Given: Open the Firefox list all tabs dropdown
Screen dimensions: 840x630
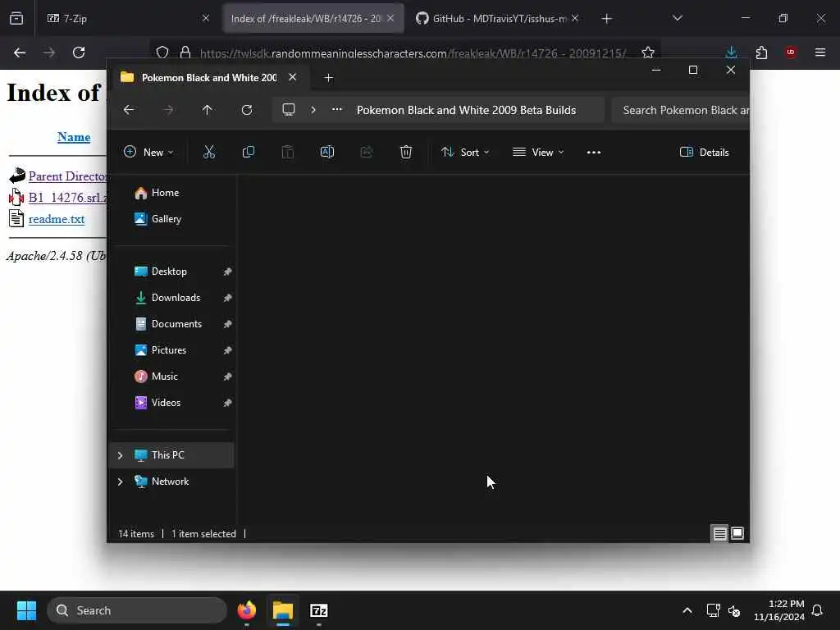Looking at the screenshot, I should [677, 18].
